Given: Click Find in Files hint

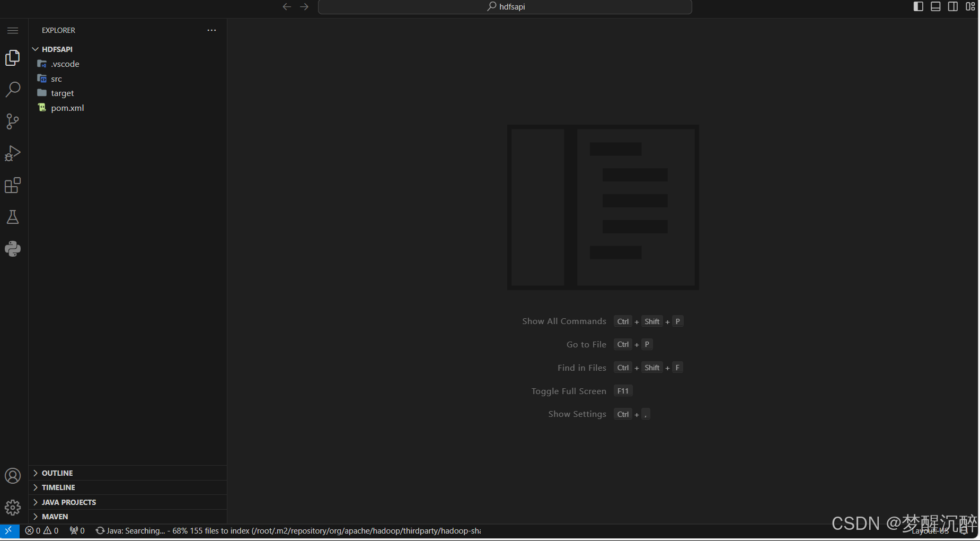Looking at the screenshot, I should click(x=582, y=368).
